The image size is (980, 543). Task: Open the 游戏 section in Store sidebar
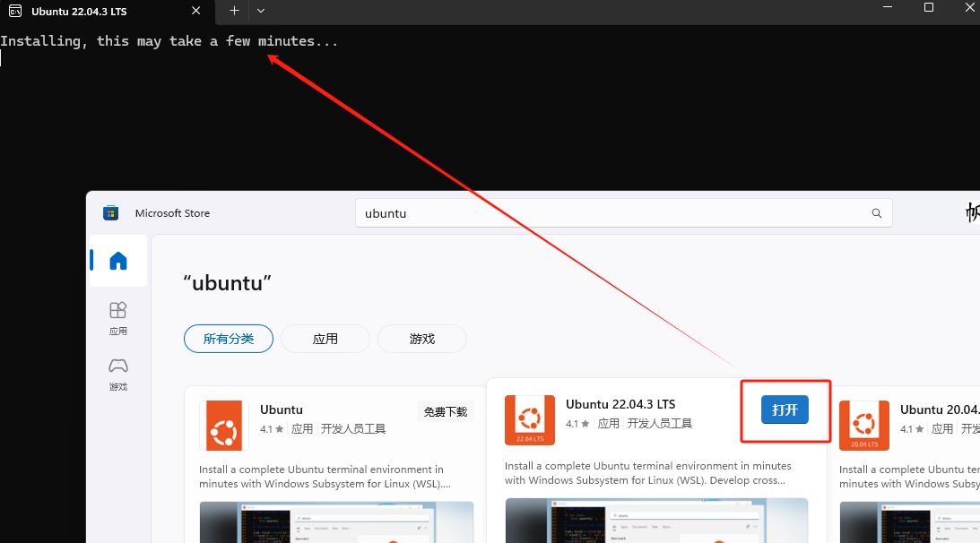coord(118,375)
